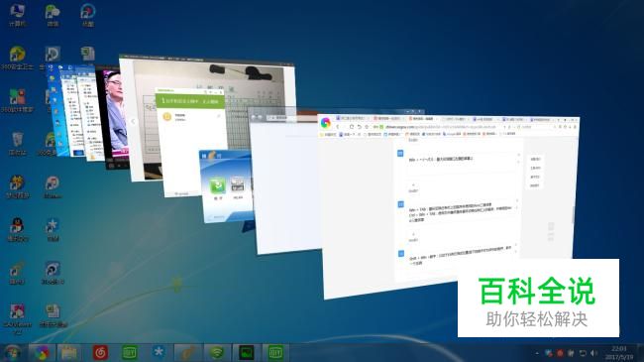Open the QQ penguin desktop icon
The width and height of the screenshot is (644, 362).
(x=17, y=229)
